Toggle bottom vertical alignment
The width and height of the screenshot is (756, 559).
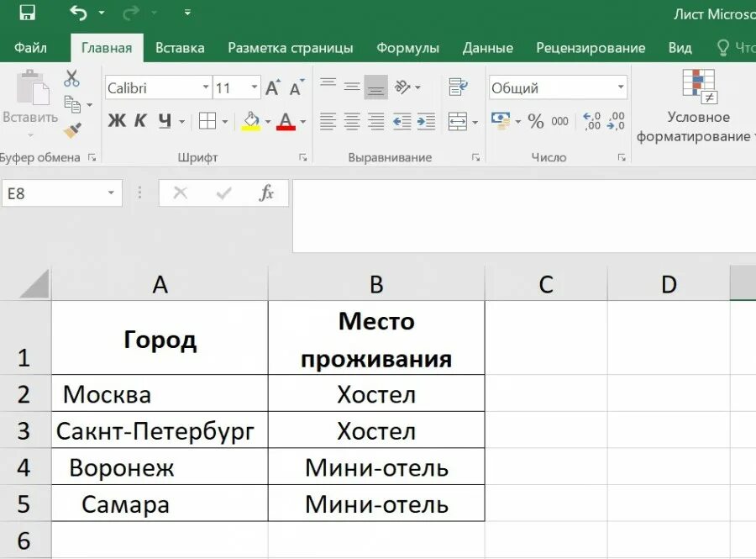coord(375,87)
